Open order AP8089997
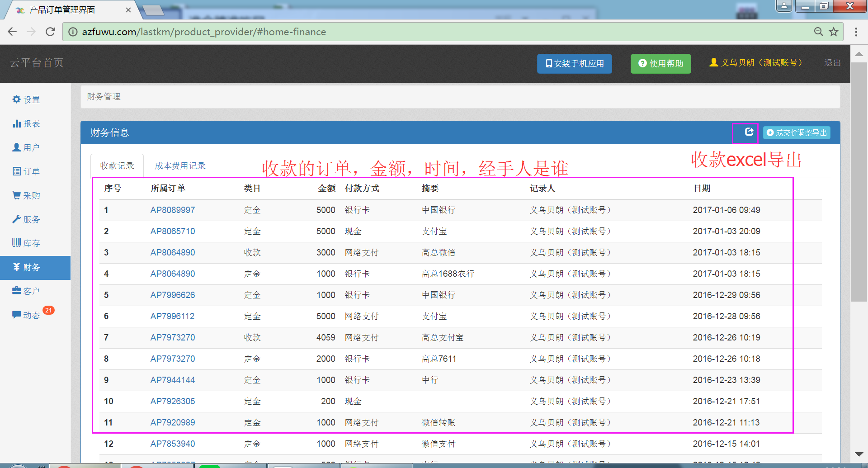 tap(173, 210)
